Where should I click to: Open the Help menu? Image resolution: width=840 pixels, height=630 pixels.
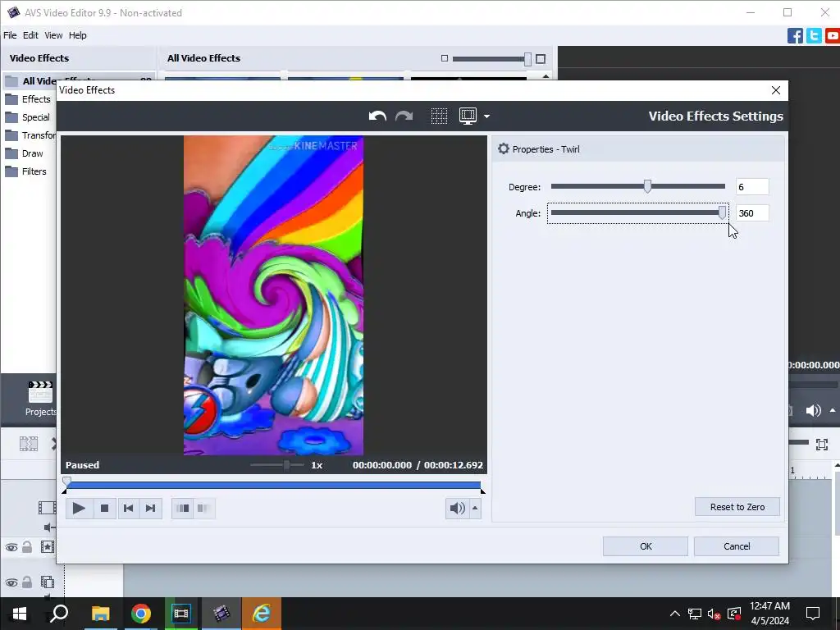click(x=78, y=35)
